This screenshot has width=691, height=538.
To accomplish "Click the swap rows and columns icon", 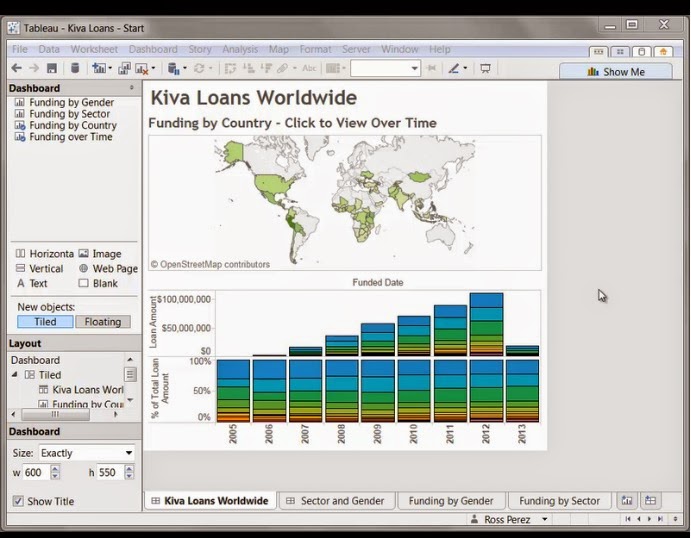I will (230, 68).
